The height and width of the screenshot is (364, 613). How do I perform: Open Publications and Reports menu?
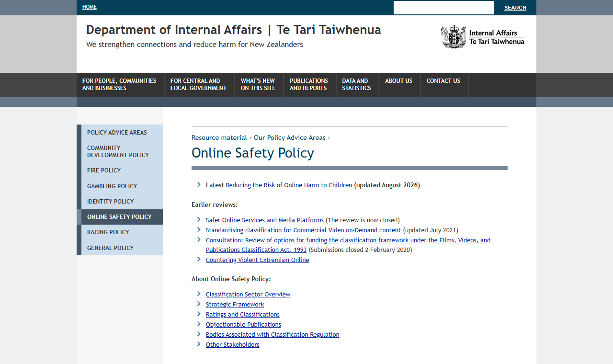click(309, 84)
